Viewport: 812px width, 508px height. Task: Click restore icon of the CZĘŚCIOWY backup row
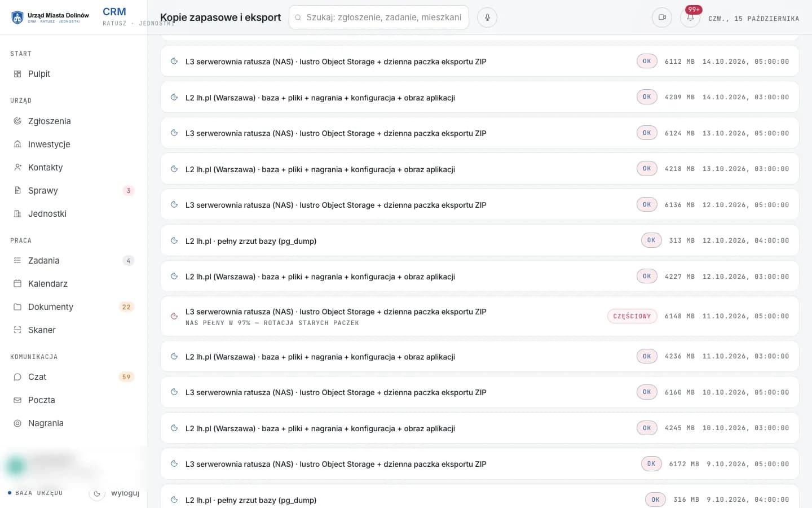pyautogui.click(x=174, y=317)
